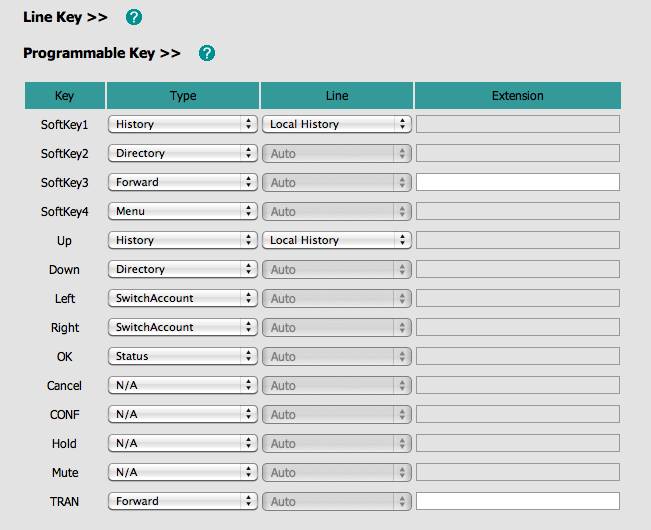Click SoftKey3 Extension input field
The width and height of the screenshot is (651, 530).
(x=518, y=182)
